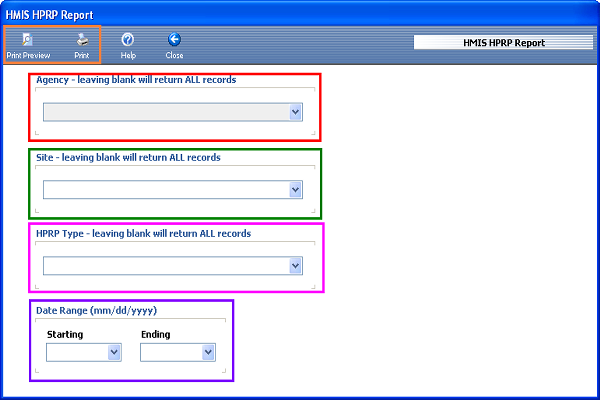Viewport: 600px width, 400px height.
Task: Focus the Starting date text field
Action: point(76,352)
